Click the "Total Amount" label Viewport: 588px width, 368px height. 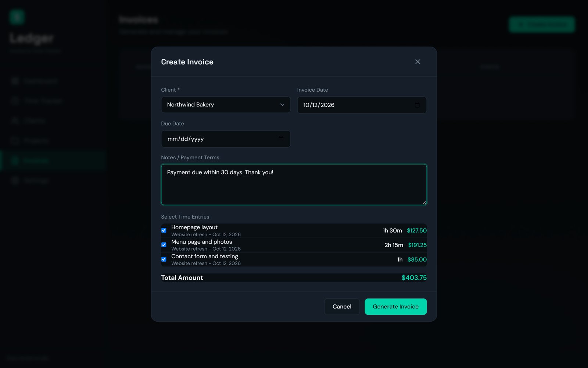[182, 278]
